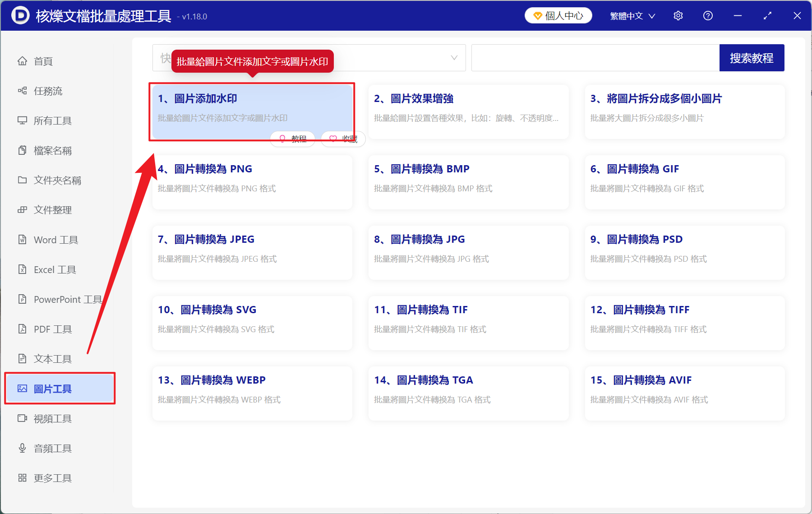The width and height of the screenshot is (812, 514).
Task: Click the 搜索教程 button
Action: pyautogui.click(x=752, y=58)
